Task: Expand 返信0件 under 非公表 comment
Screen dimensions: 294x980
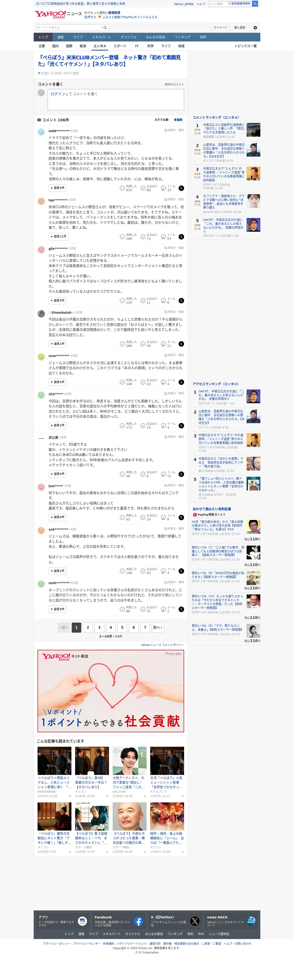Action: point(57,474)
